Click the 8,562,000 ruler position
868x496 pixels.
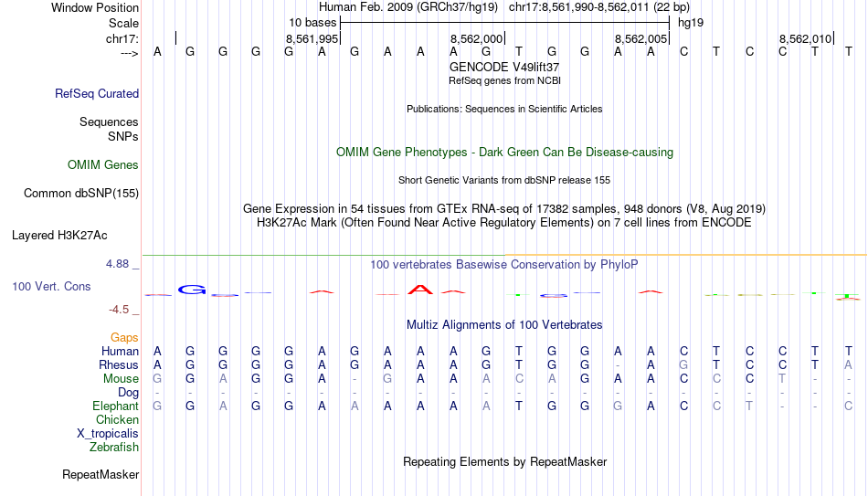[x=476, y=38]
